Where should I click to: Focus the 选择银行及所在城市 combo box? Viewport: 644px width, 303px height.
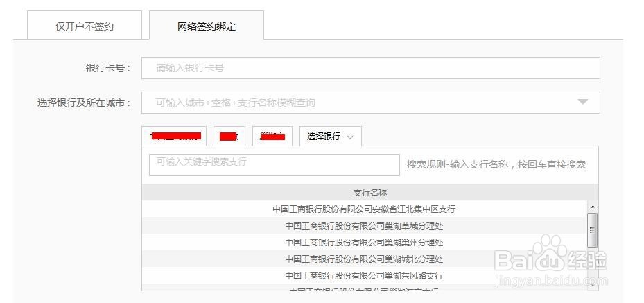pyautogui.click(x=370, y=103)
